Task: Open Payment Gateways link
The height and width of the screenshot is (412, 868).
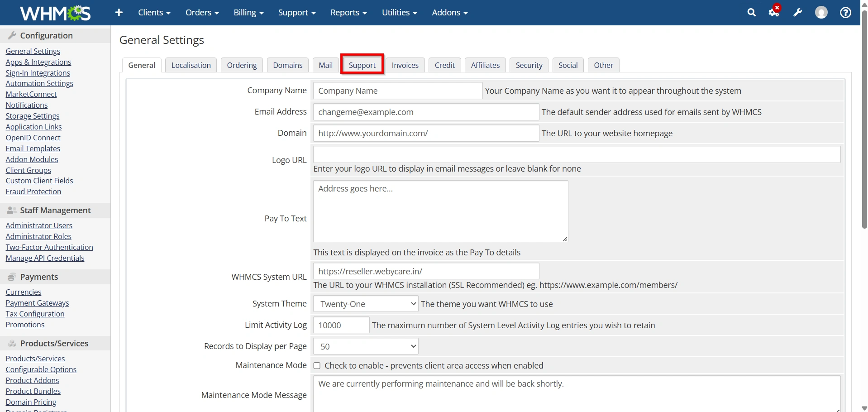Action: (x=38, y=303)
